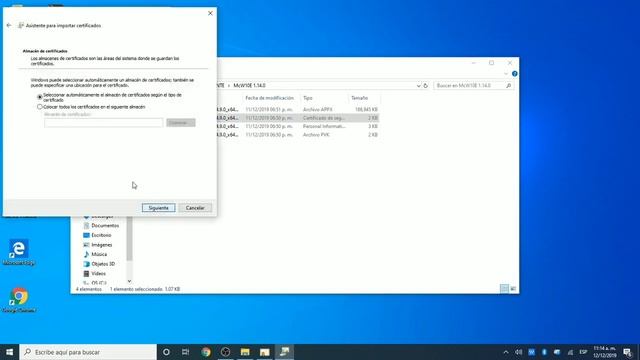Select the 'Personal Informati...' file row
The height and width of the screenshot is (360, 640).
tap(297, 127)
